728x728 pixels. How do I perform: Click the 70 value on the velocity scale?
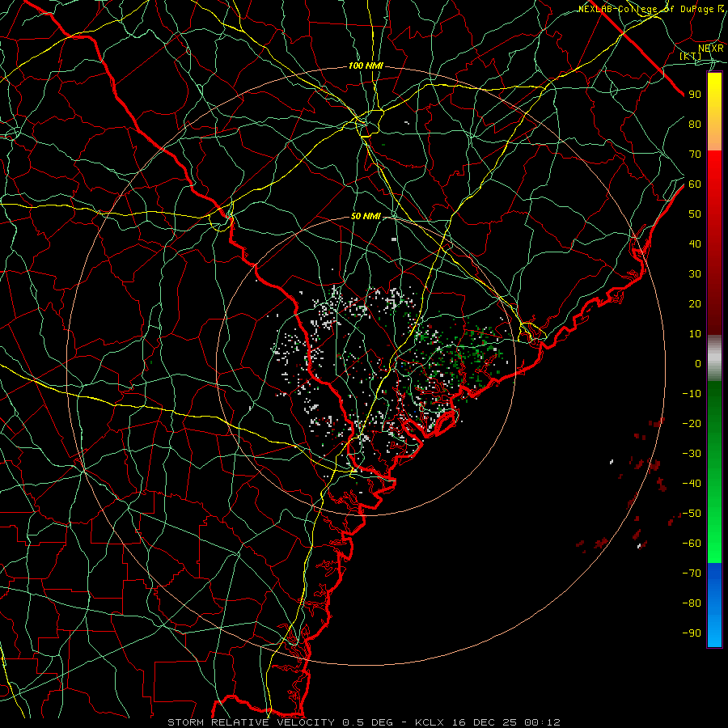pyautogui.click(x=695, y=154)
